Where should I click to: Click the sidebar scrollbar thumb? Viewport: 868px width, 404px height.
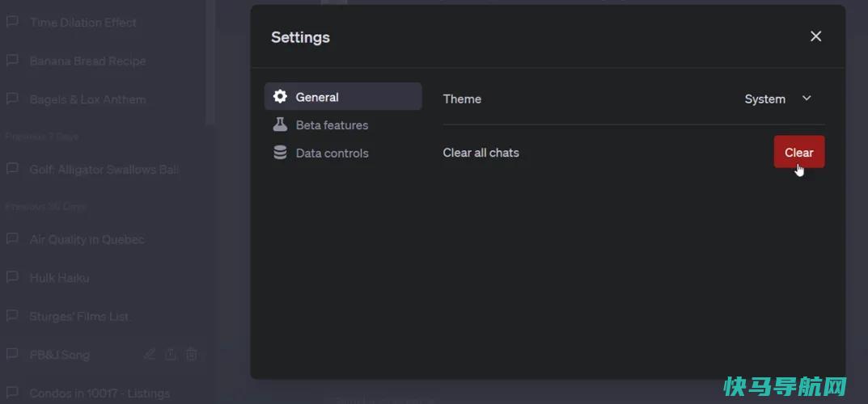(210, 61)
